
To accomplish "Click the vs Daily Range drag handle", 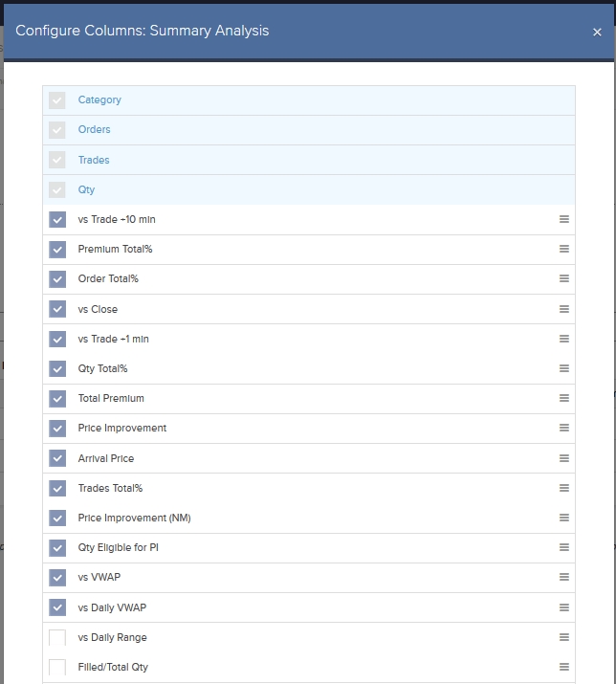I will [x=564, y=637].
